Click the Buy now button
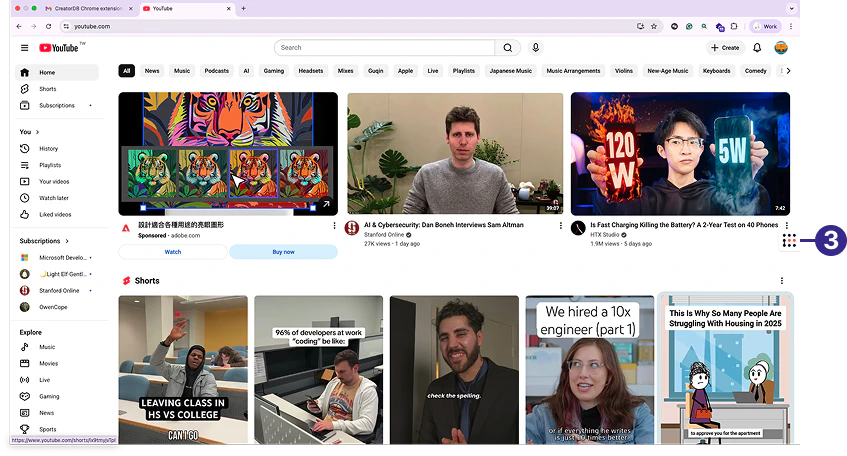 pos(284,252)
